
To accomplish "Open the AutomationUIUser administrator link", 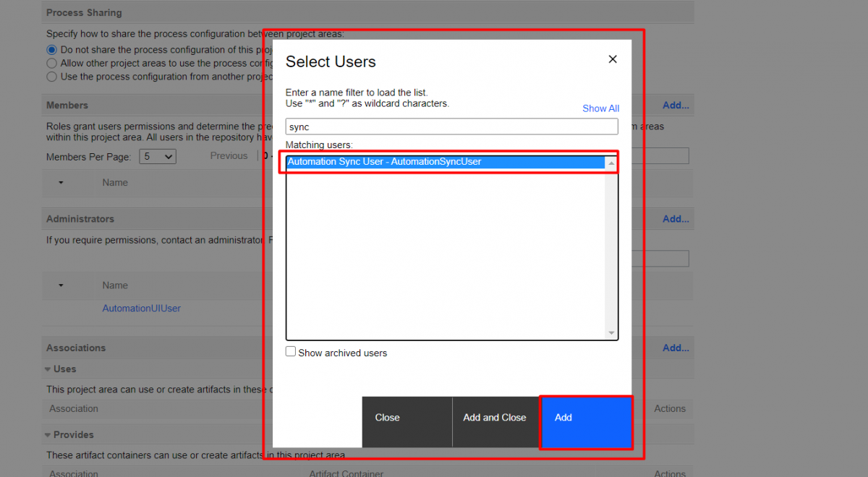I will tap(141, 309).
